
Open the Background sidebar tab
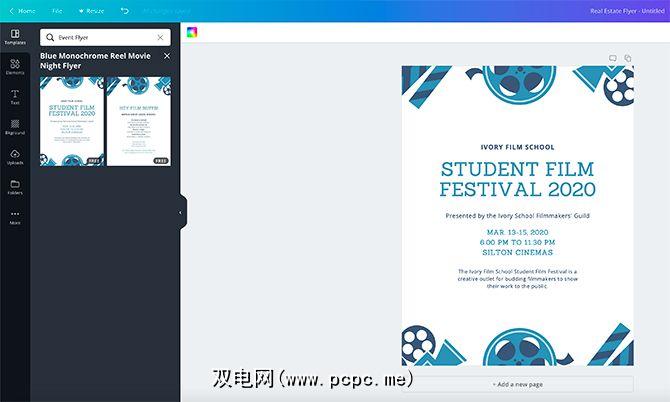point(15,127)
